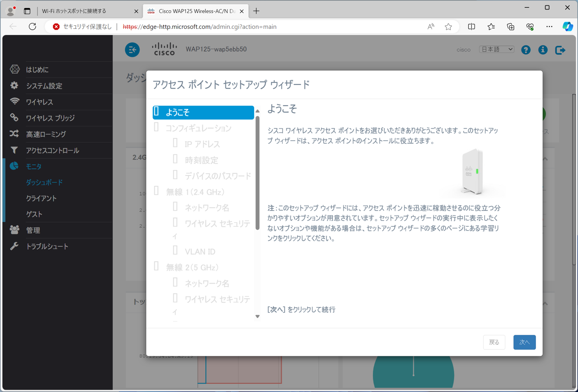Select 無線 1（2.4 GHz） wizard step
578x392 pixels.
pos(195,192)
